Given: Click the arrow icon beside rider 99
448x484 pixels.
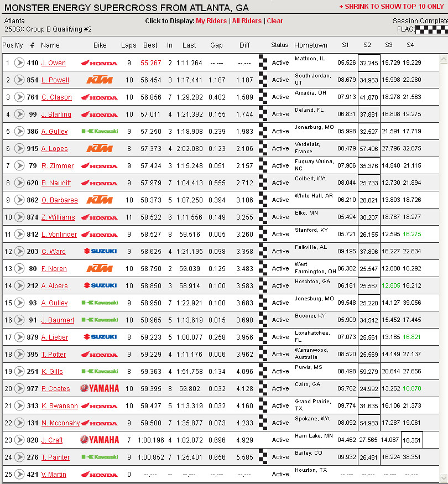Looking at the screenshot, I should click(19, 114).
